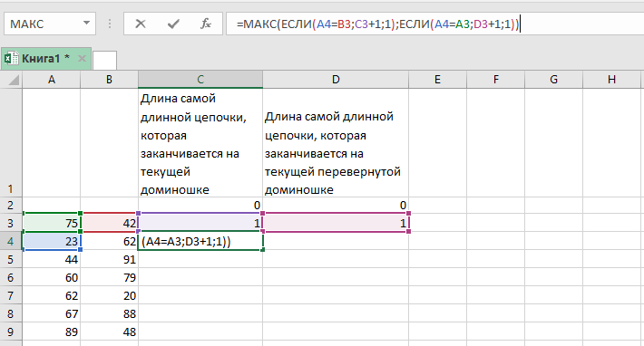This screenshot has height=346, width=644.
Task: Click Select All corner triangle
Action: (x=13, y=80)
